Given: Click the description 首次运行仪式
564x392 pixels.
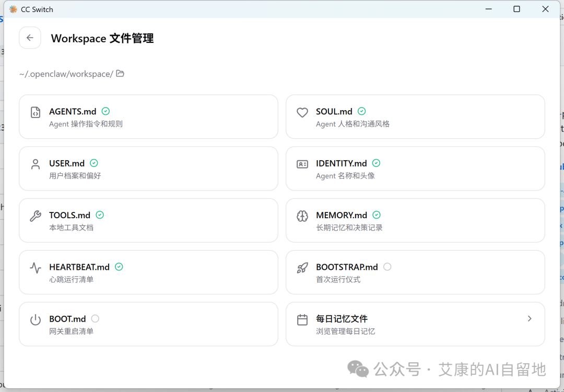Looking at the screenshot, I should click(x=338, y=279).
